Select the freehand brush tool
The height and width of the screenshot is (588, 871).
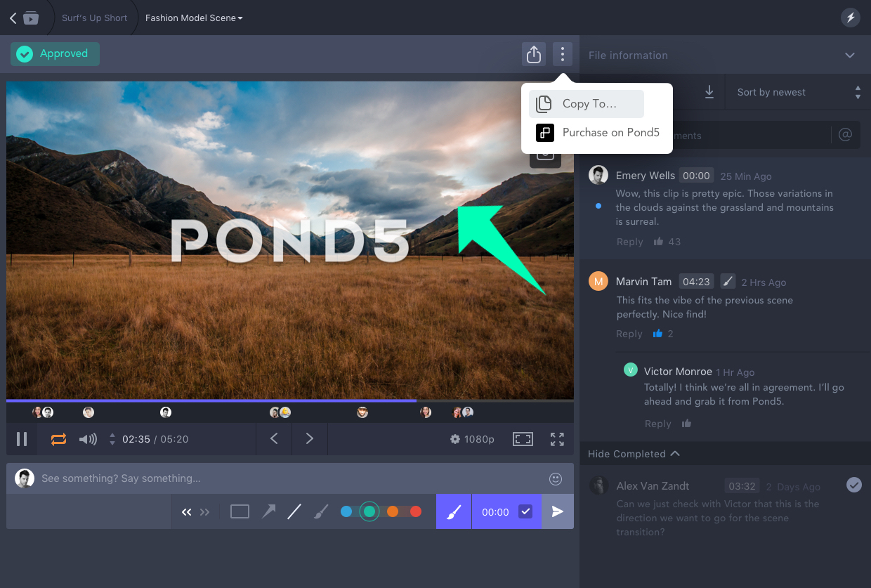pyautogui.click(x=320, y=511)
